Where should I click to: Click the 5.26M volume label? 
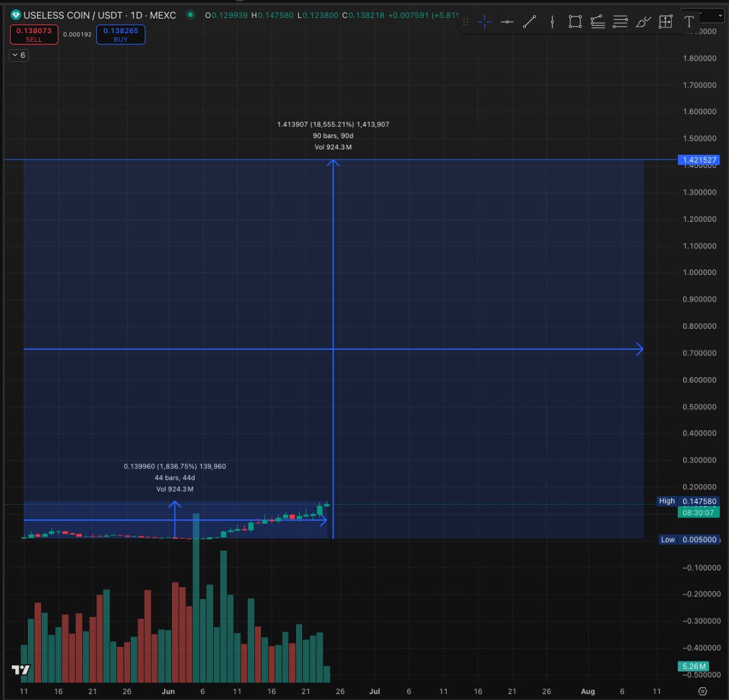pyautogui.click(x=693, y=667)
